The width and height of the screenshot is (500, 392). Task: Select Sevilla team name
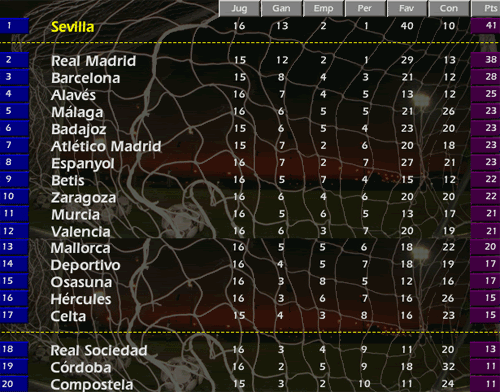click(72, 27)
